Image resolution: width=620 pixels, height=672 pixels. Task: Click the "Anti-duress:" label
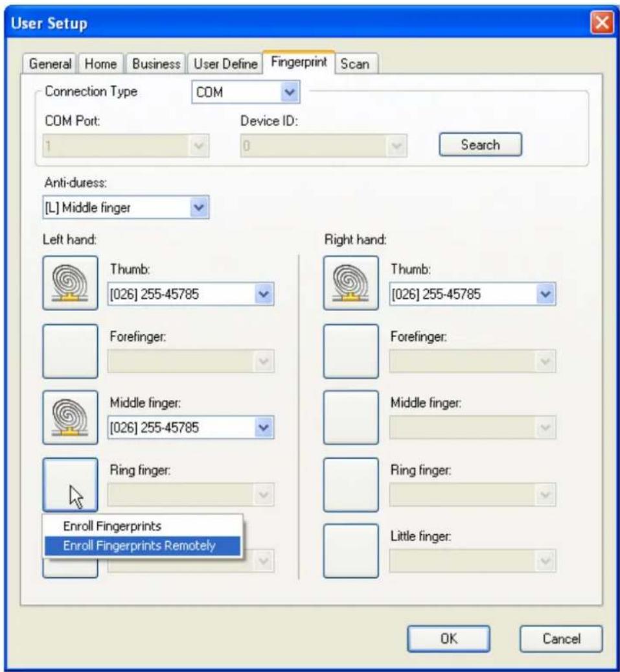tap(75, 183)
